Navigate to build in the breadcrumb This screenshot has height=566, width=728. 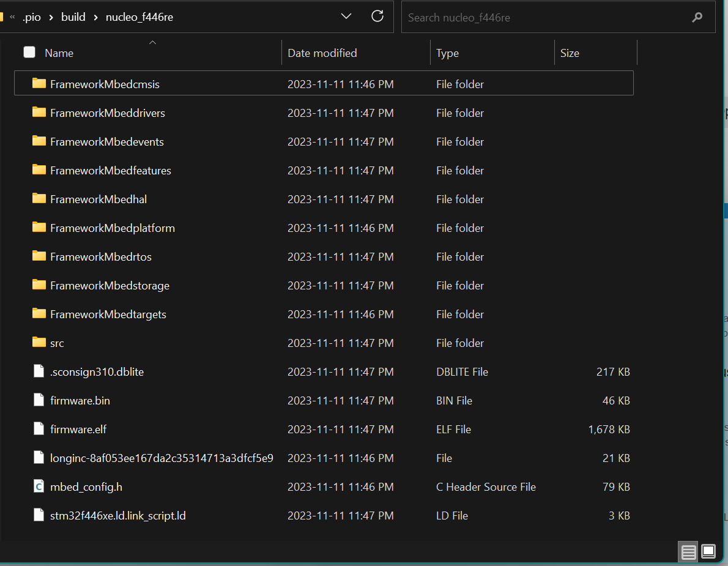[x=73, y=17]
